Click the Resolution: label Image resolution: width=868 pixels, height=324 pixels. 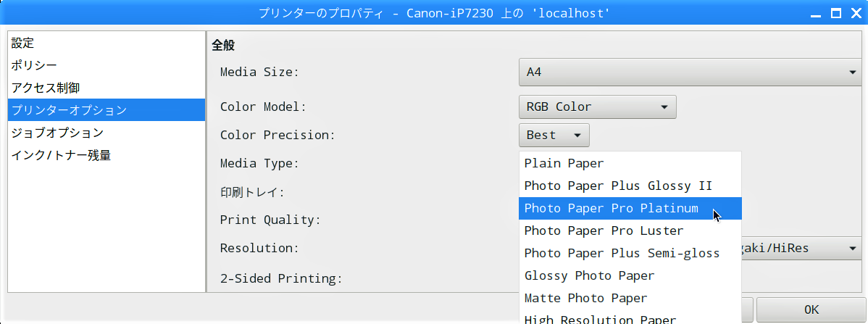click(259, 248)
